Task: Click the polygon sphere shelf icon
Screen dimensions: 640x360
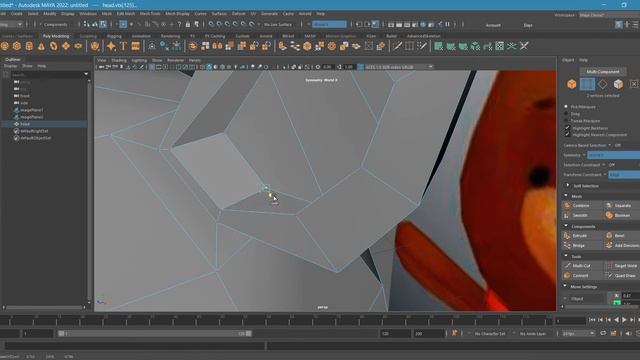Action: pos(5,46)
